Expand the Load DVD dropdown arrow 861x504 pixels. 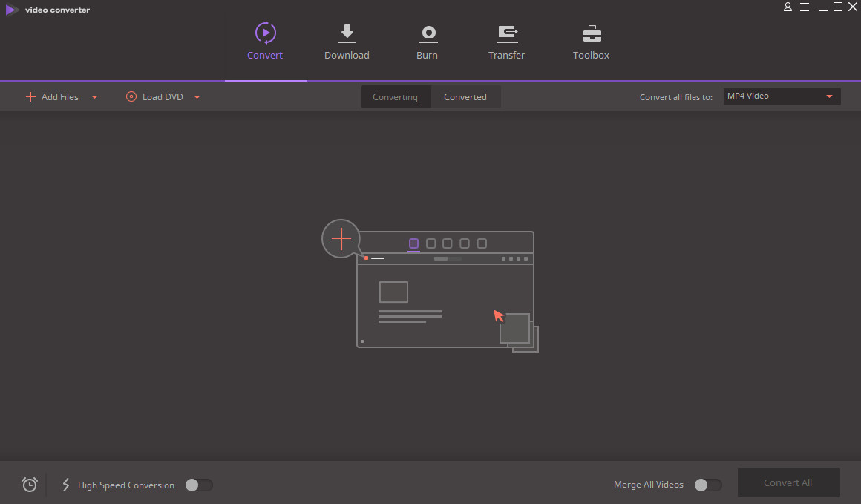[197, 97]
